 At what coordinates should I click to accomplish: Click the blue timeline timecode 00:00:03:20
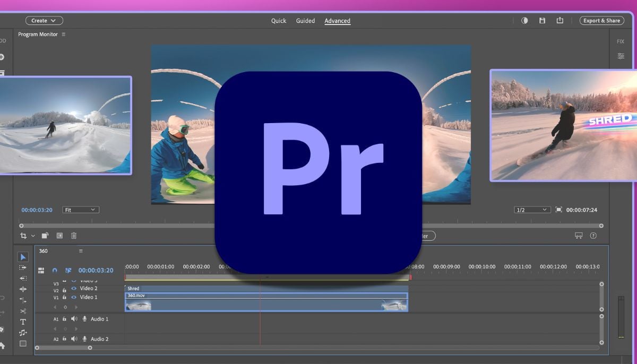point(96,271)
